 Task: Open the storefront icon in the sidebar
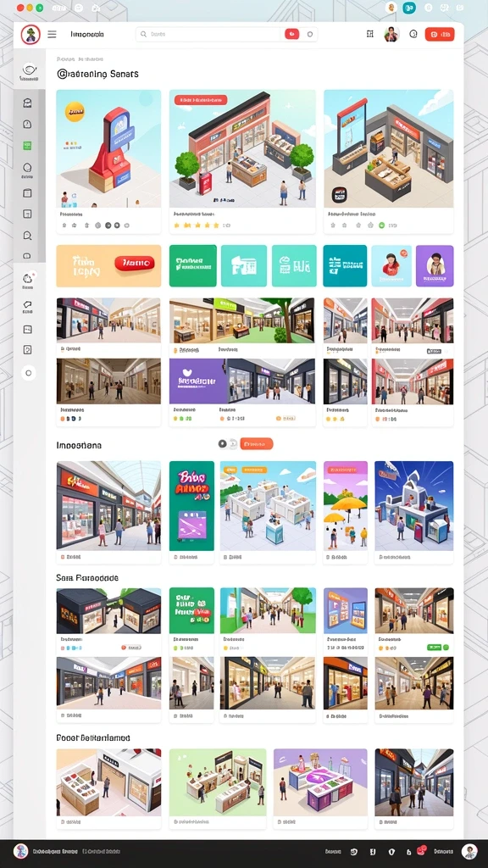(27, 103)
